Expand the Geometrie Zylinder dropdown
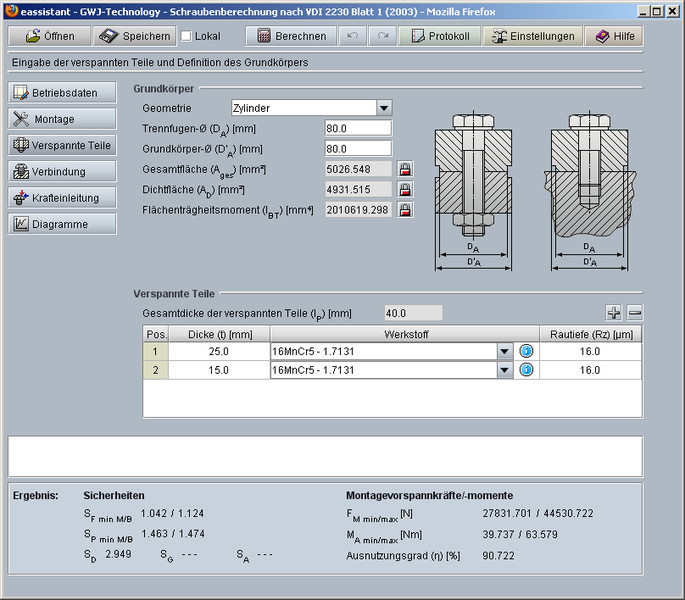 pos(384,108)
